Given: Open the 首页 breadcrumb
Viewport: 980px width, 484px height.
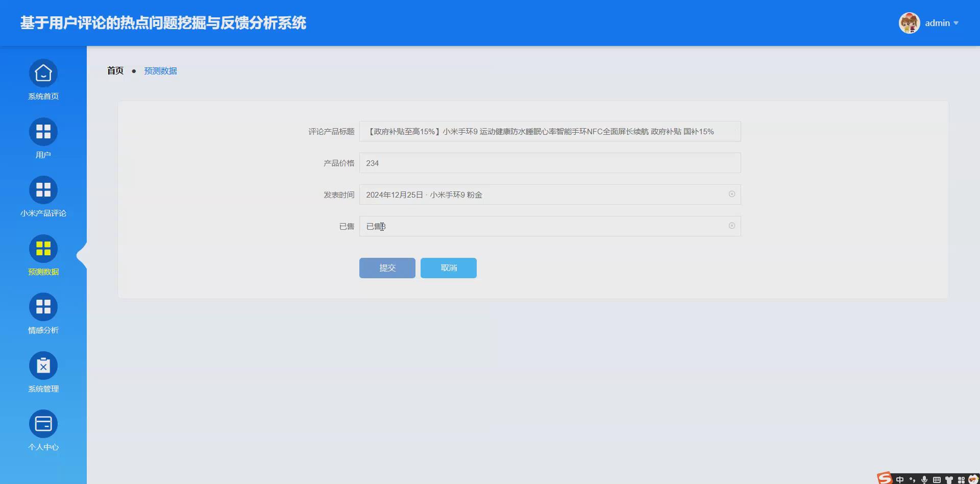Looking at the screenshot, I should (115, 70).
